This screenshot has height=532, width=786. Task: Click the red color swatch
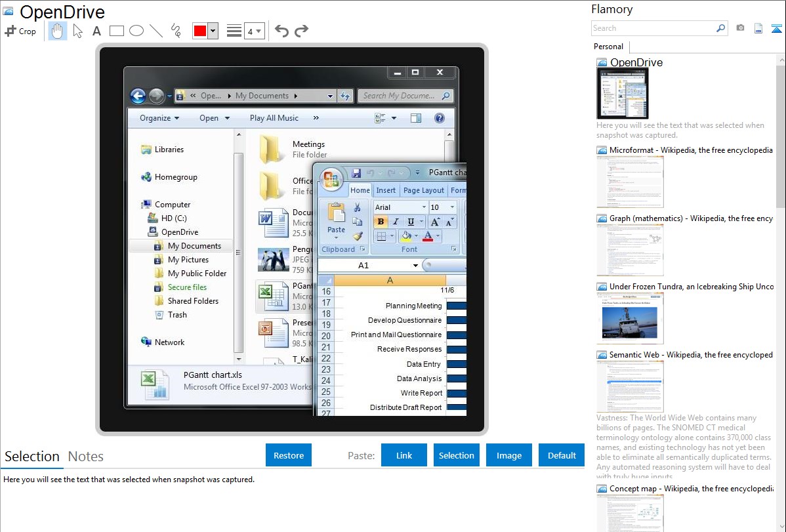click(200, 31)
